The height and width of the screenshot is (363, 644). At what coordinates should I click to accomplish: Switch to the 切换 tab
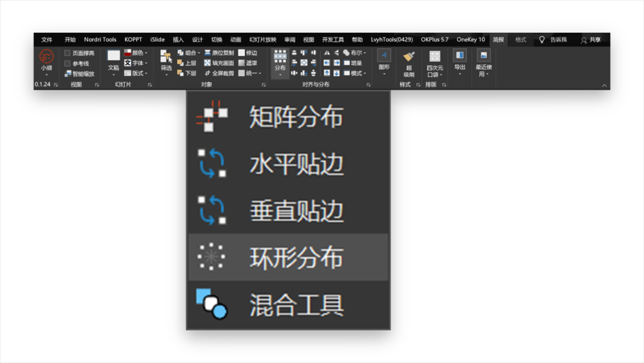tap(216, 39)
